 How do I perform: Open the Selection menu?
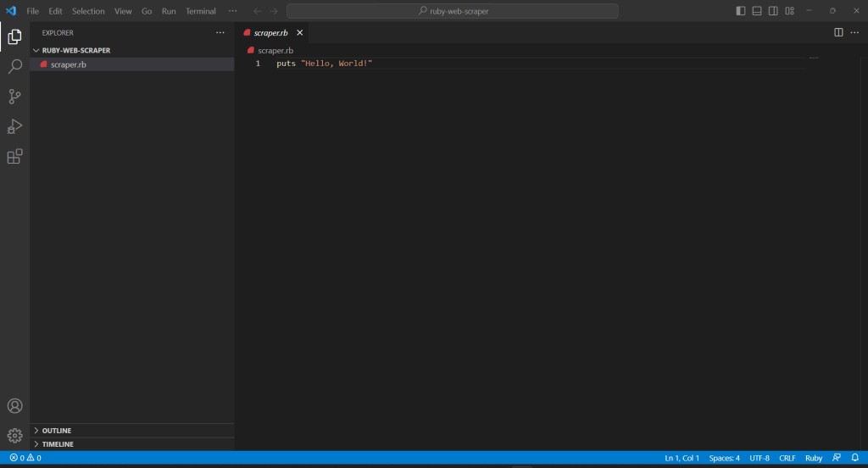(x=88, y=11)
